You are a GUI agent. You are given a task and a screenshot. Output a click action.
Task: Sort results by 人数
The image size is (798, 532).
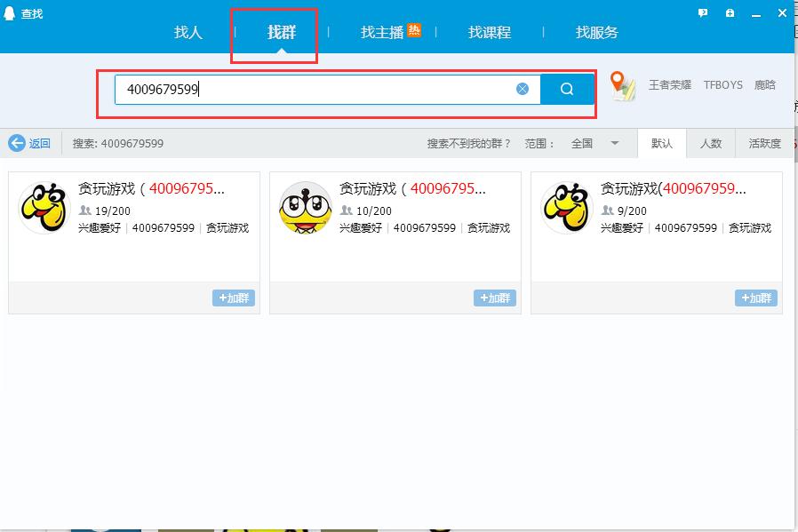[710, 143]
